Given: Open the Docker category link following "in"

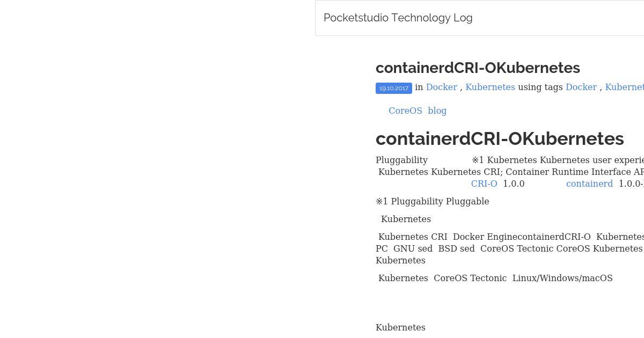Looking at the screenshot, I should (442, 87).
